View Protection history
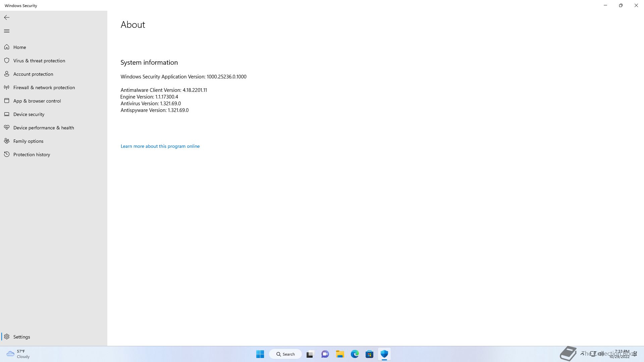This screenshot has width=644, height=362. pos(54,155)
